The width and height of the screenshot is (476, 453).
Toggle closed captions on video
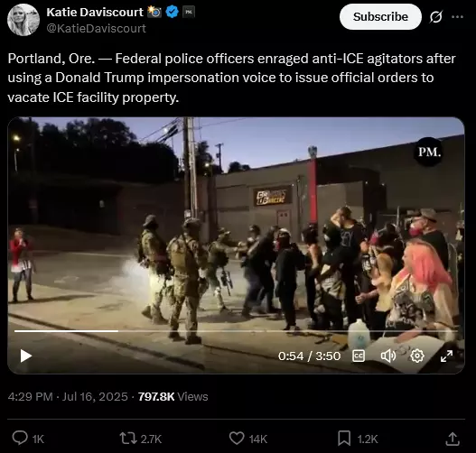pyautogui.click(x=359, y=356)
